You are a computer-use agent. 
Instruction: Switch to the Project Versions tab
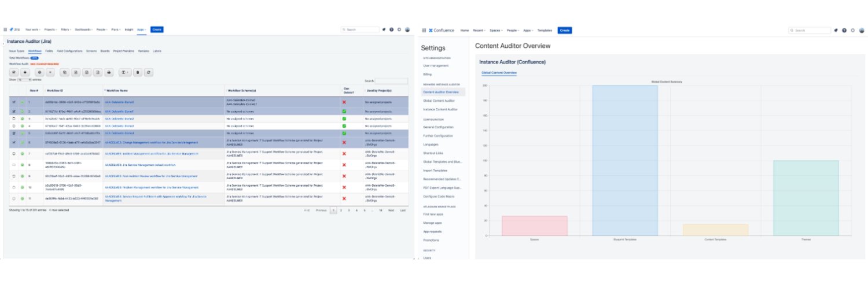(x=124, y=51)
